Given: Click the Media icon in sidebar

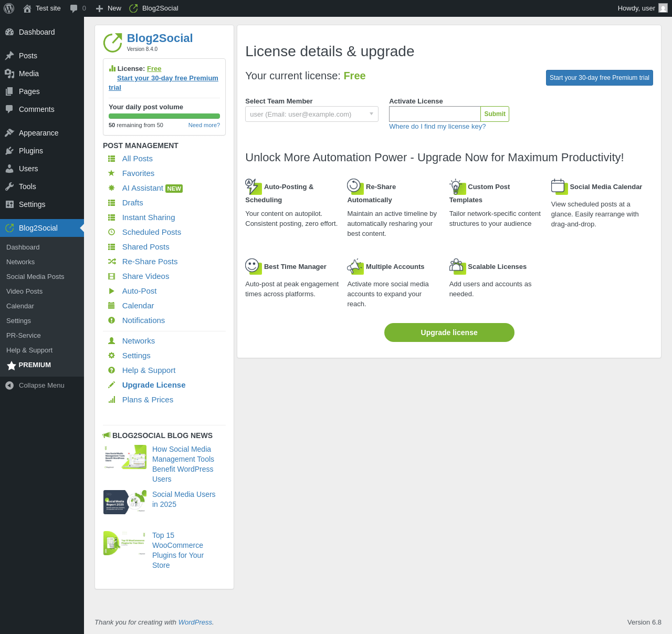Looking at the screenshot, I should point(9,74).
